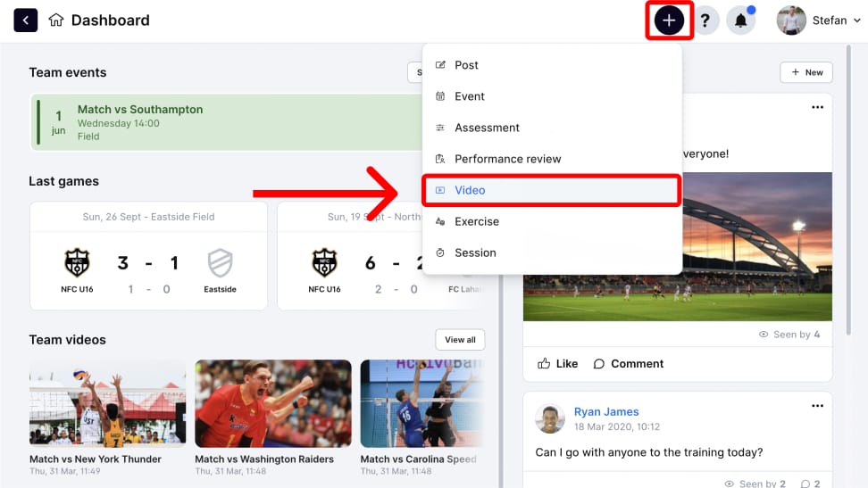The image size is (868, 488).
Task: Click the back arrow button
Action: 26,21
